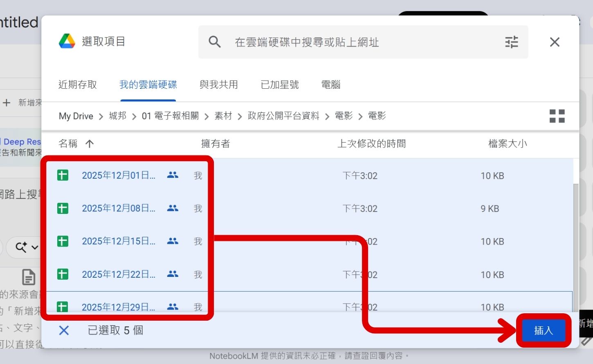593x364 pixels.
Task: Reverse sort order using 名稱 arrow
Action: coord(89,144)
